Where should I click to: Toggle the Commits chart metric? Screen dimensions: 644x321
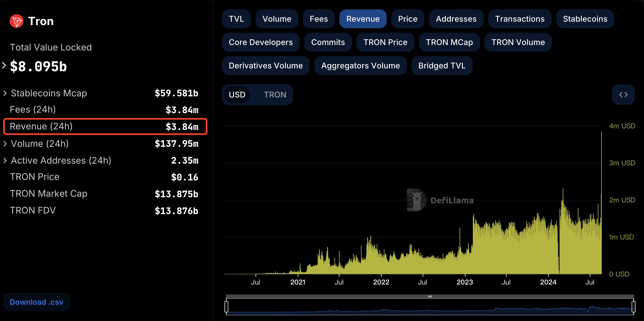pos(328,42)
